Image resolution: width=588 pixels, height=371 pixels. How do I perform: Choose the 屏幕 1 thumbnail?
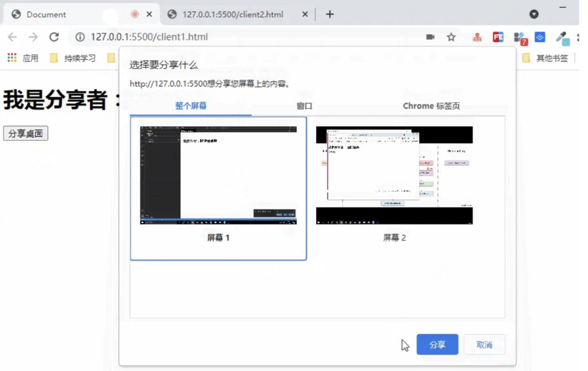click(x=218, y=188)
